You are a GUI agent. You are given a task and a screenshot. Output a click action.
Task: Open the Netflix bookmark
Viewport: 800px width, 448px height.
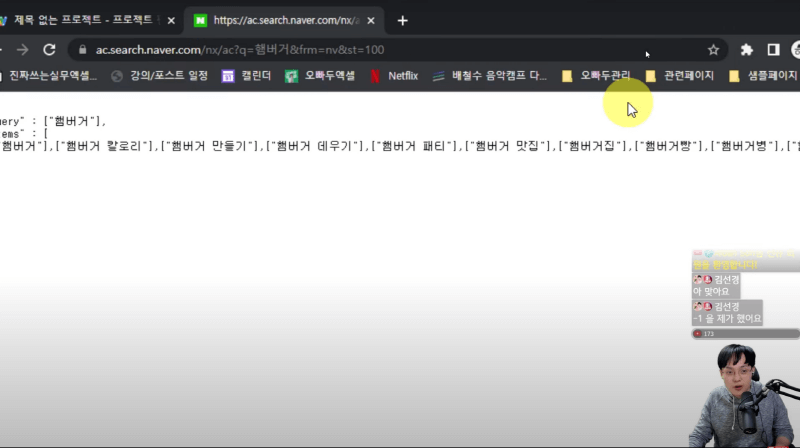tap(394, 76)
